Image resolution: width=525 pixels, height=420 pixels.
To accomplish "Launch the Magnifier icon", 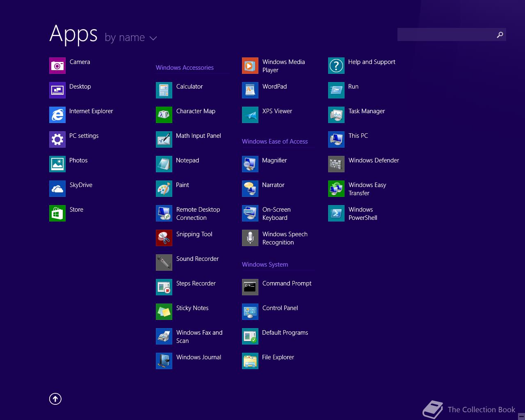I will tap(250, 164).
